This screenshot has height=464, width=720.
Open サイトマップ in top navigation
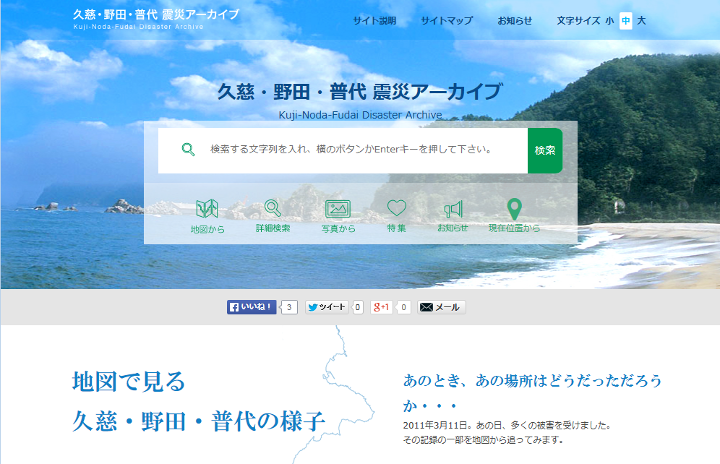click(447, 20)
